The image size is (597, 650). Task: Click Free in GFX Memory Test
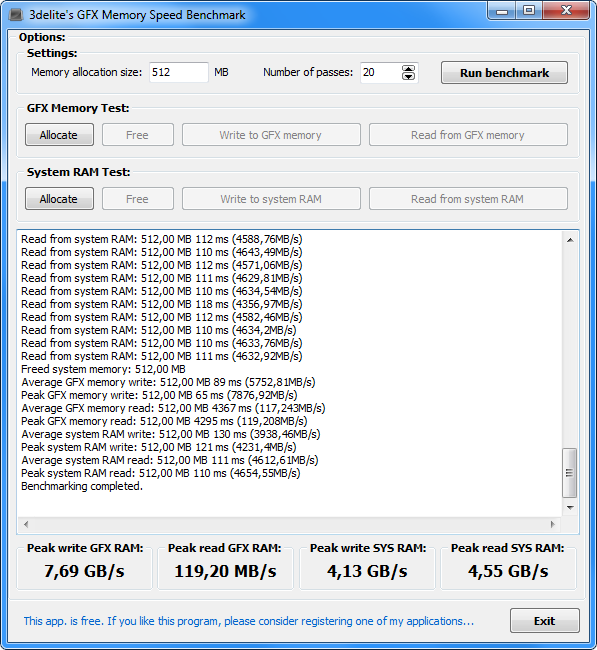click(x=138, y=135)
